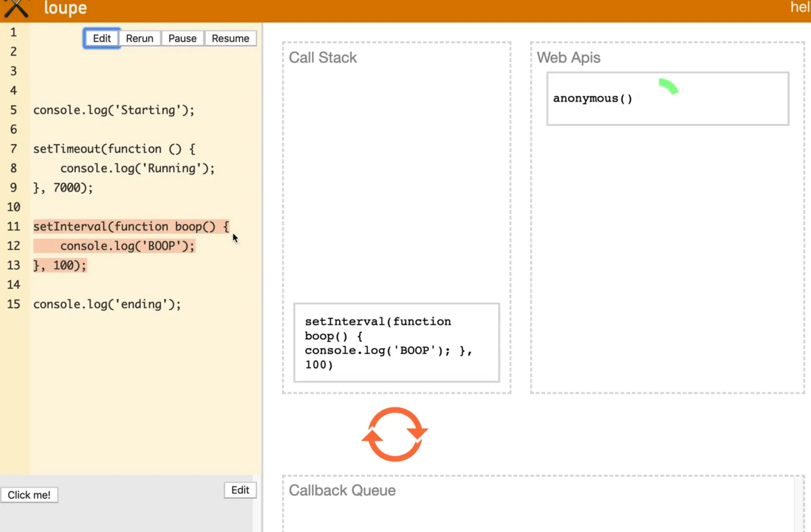Image resolution: width=811 pixels, height=532 pixels.
Task: Click the orange event loop spinner icon
Action: 395,434
